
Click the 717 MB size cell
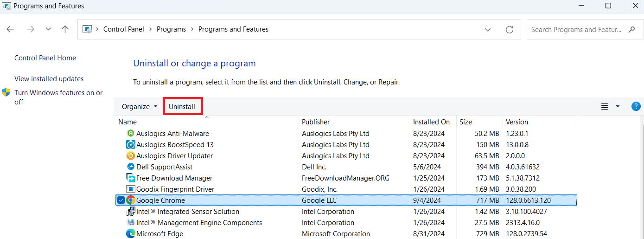488,200
